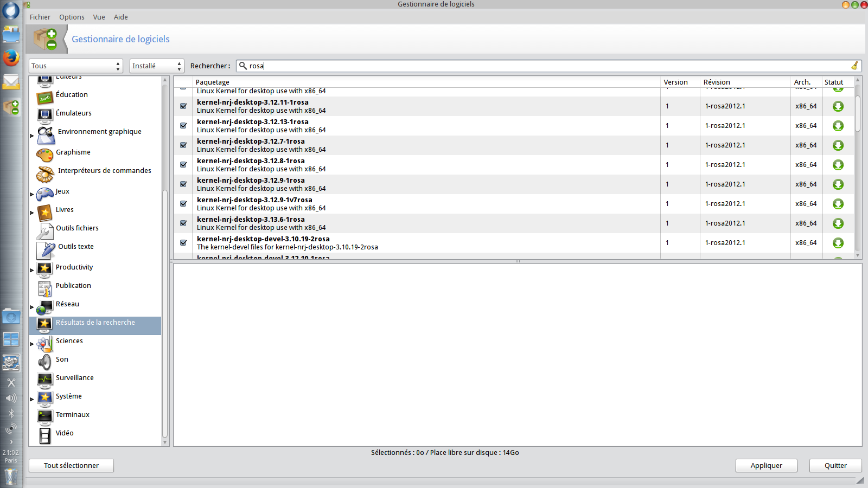Viewport: 868px width, 488px height.
Task: Sort packages by the Paquetage column header
Action: coord(426,82)
